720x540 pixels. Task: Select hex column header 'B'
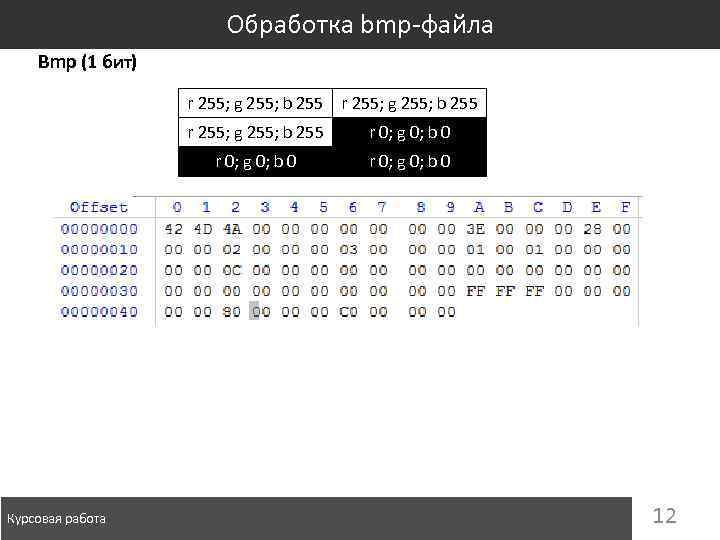pos(508,208)
